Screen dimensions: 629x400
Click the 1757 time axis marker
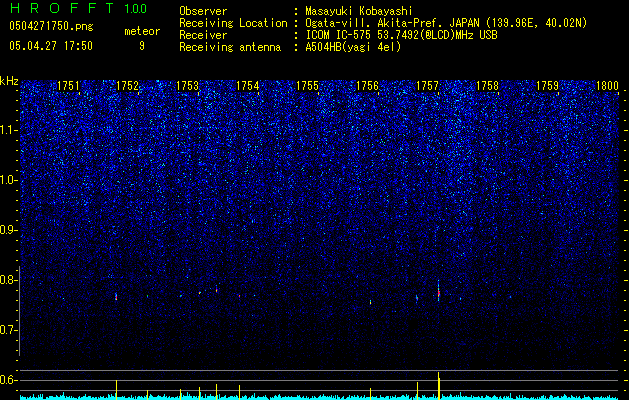(427, 86)
